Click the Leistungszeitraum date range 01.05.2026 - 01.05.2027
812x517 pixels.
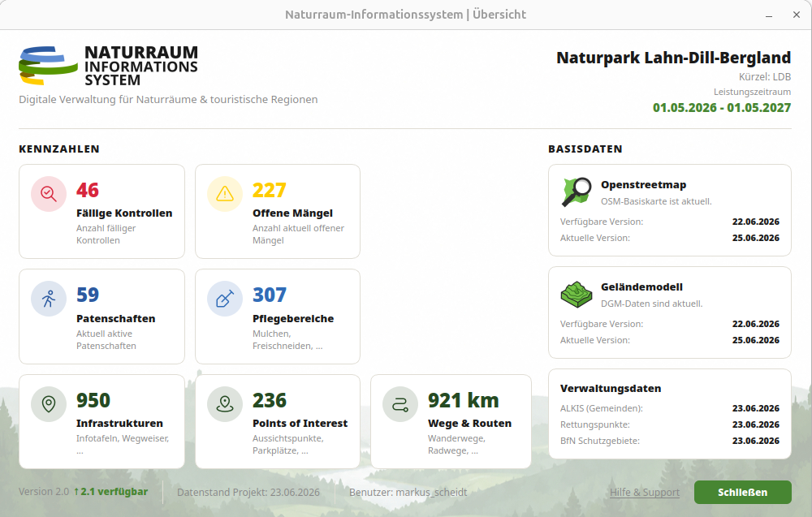[x=722, y=108]
